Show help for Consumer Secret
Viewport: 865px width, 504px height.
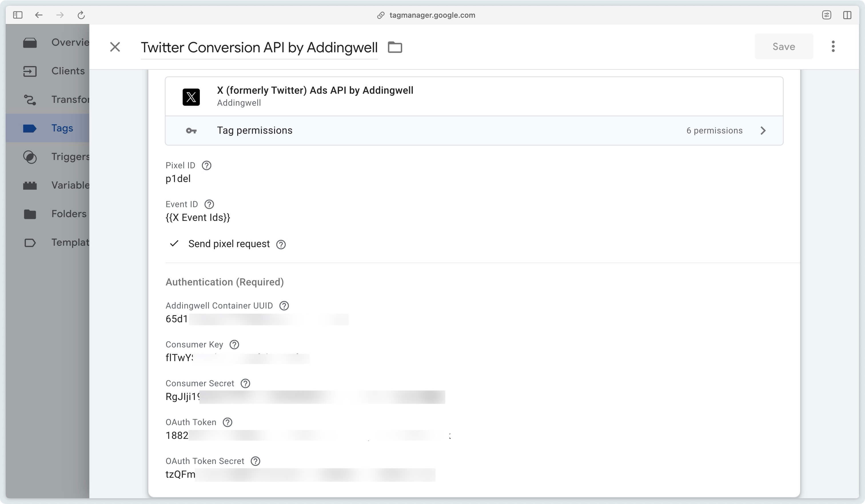pyautogui.click(x=245, y=384)
